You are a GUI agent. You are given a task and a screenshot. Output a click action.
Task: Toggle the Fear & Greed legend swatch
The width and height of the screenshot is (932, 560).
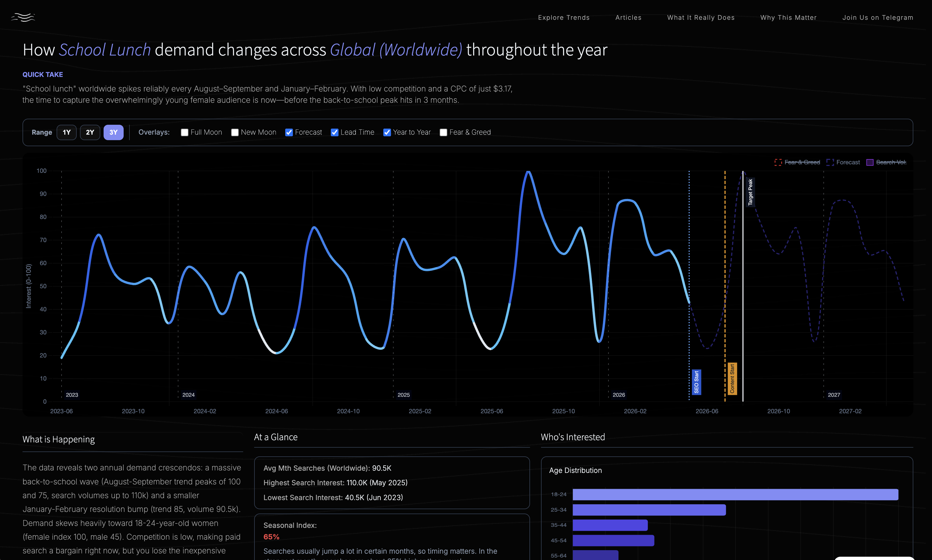(778, 162)
